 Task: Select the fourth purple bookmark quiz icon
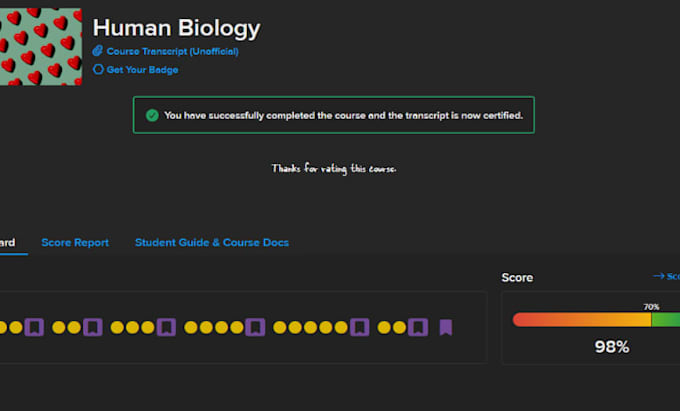[255, 327]
